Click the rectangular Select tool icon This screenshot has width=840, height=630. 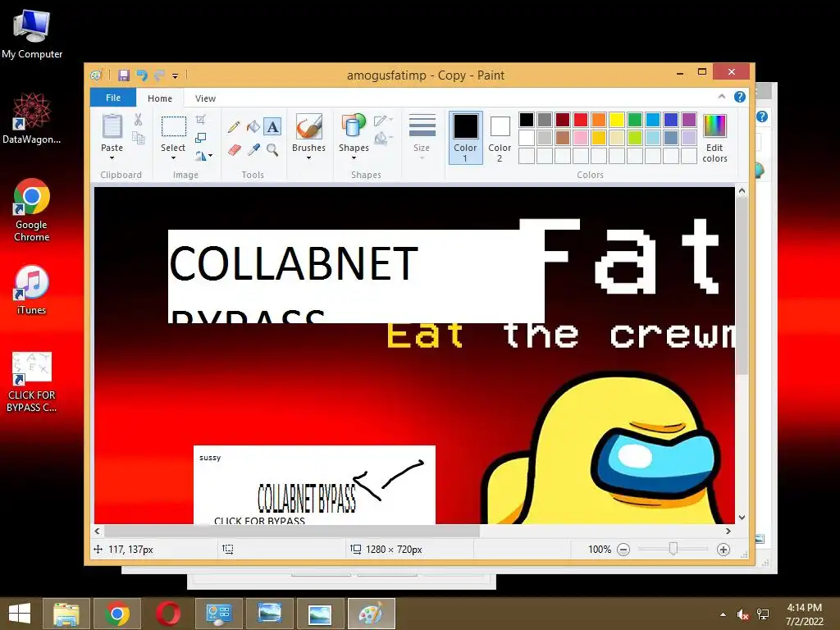point(174,127)
